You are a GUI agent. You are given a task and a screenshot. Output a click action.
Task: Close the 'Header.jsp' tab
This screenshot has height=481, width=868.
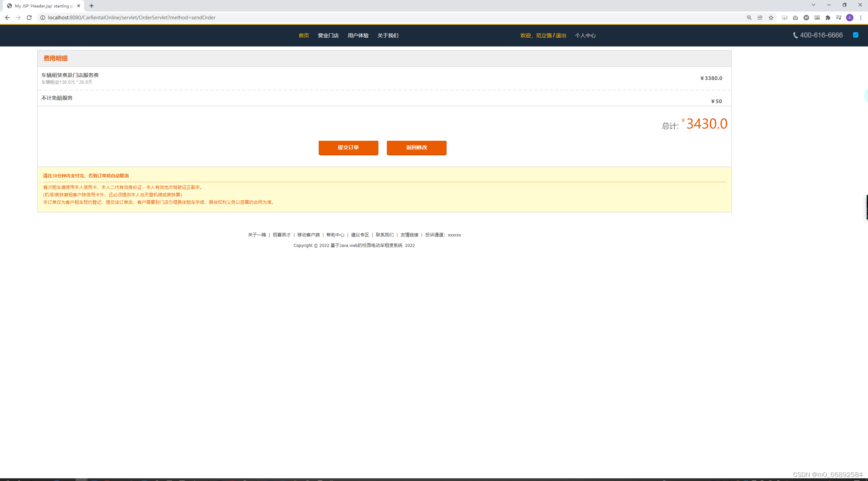click(79, 6)
